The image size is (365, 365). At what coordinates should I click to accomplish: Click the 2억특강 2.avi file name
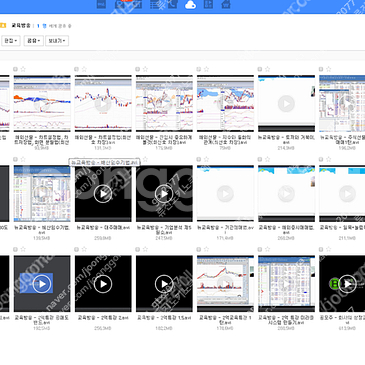103,318
